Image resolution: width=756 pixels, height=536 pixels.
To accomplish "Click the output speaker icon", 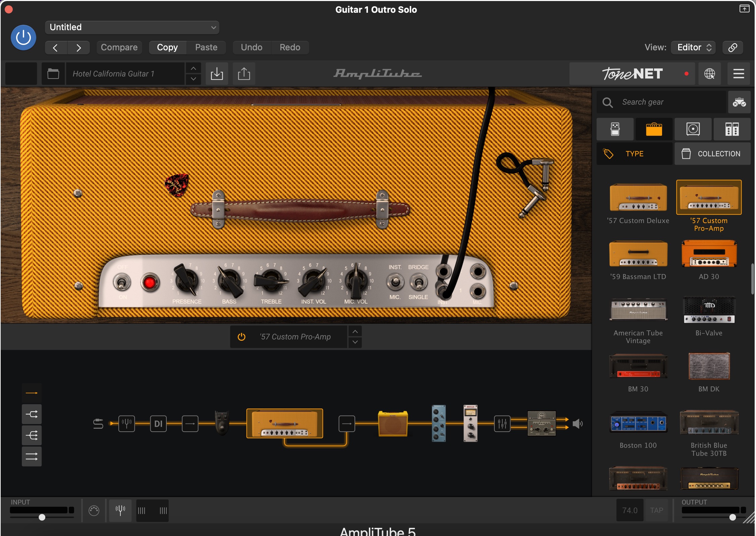I will 577,424.
